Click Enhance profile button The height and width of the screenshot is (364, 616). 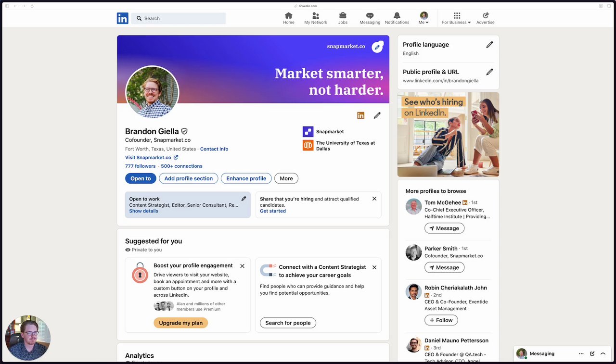click(x=246, y=178)
